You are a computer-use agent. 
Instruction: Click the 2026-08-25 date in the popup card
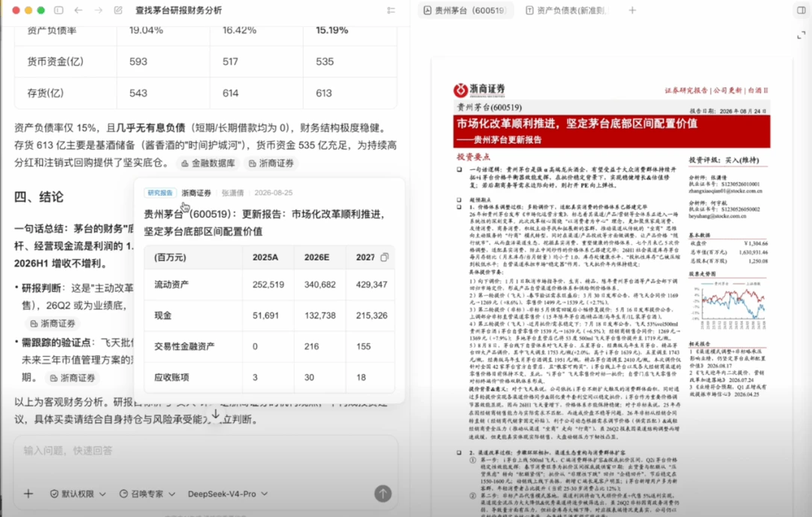pos(274,193)
